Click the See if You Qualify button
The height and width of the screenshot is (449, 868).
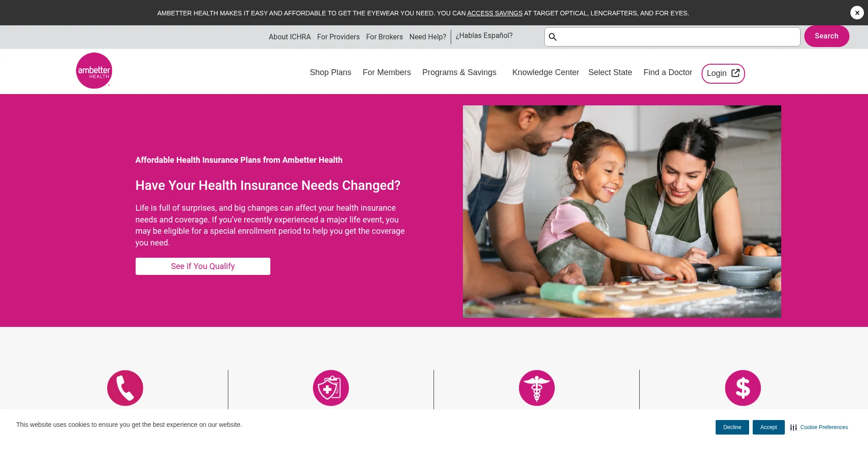coord(203,266)
